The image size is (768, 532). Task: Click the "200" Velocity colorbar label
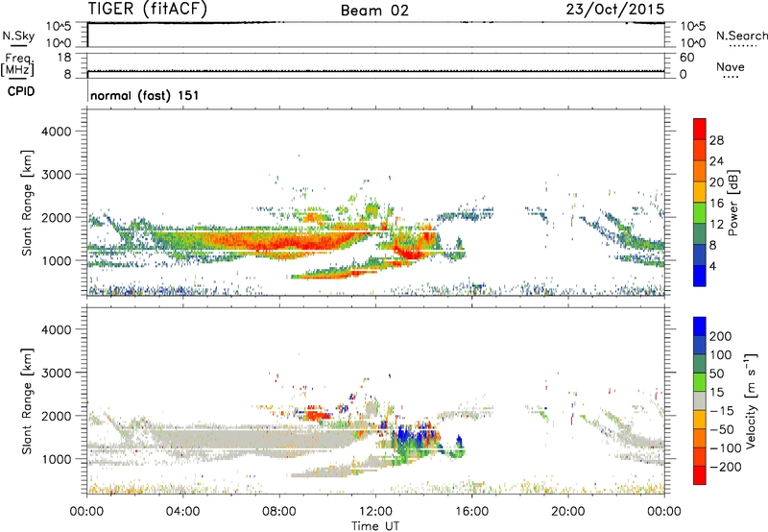(721, 336)
